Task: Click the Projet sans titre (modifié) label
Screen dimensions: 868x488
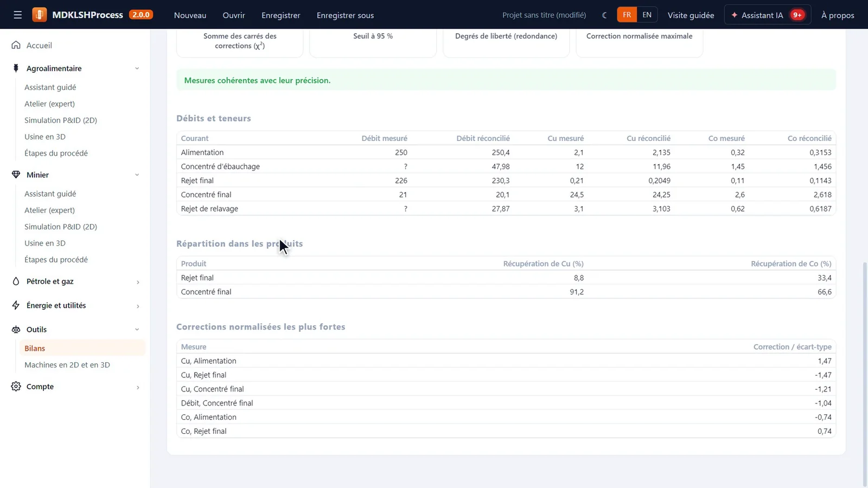Action: (544, 15)
